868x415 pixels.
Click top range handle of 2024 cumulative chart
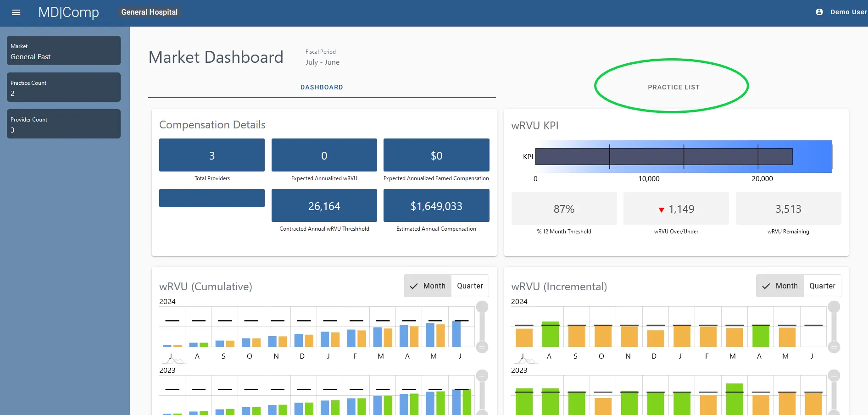(x=482, y=307)
